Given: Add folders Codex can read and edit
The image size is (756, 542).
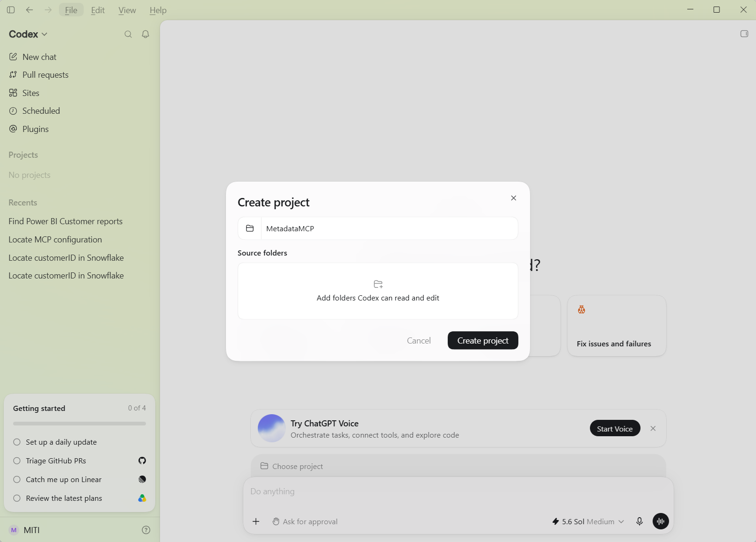Looking at the screenshot, I should pyautogui.click(x=378, y=291).
